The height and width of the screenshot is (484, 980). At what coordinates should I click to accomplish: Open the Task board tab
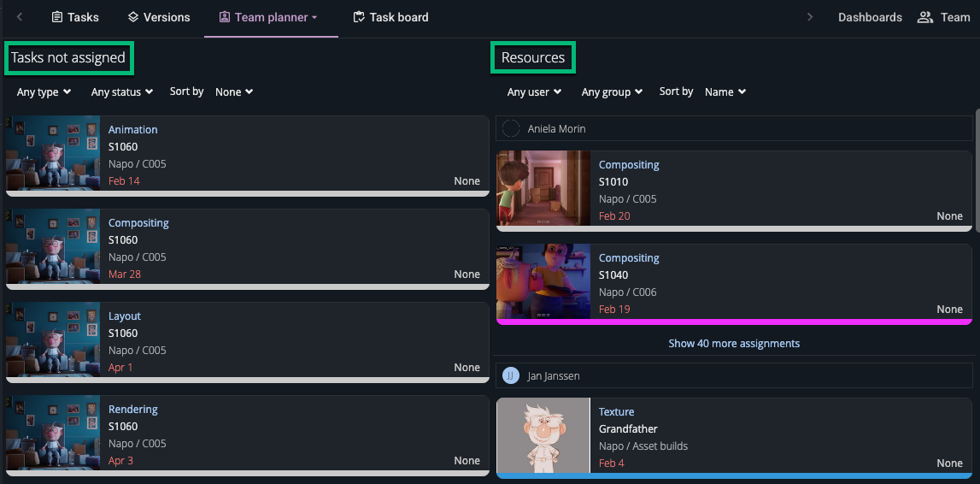[x=390, y=17]
